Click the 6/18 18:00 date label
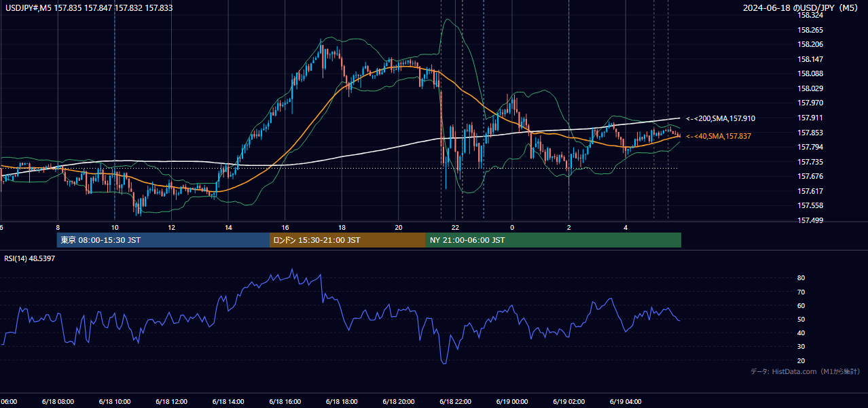This screenshot has width=868, height=408. pos(342,402)
